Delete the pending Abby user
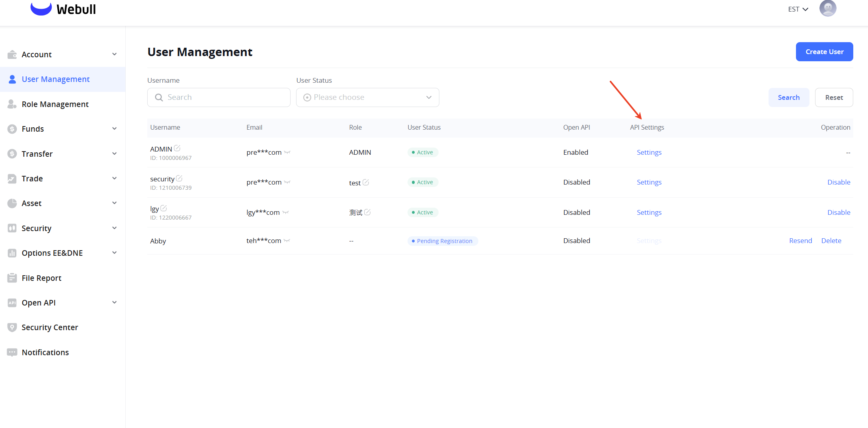 click(x=831, y=241)
